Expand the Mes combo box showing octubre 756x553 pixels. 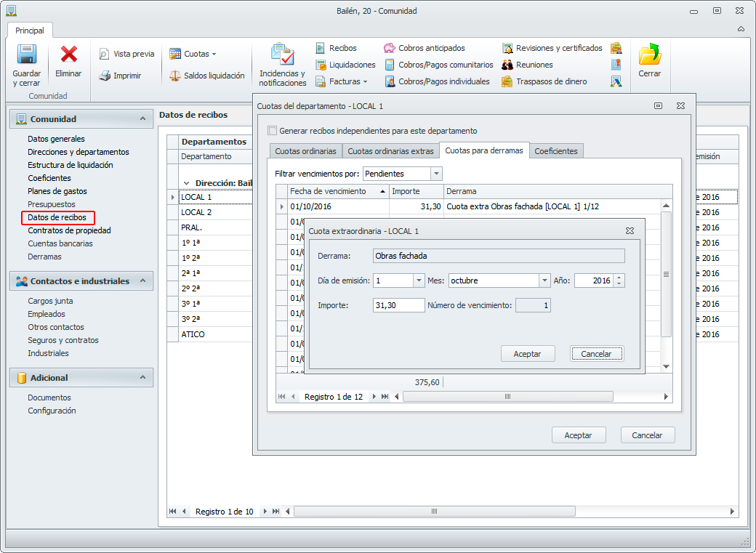[x=544, y=281]
